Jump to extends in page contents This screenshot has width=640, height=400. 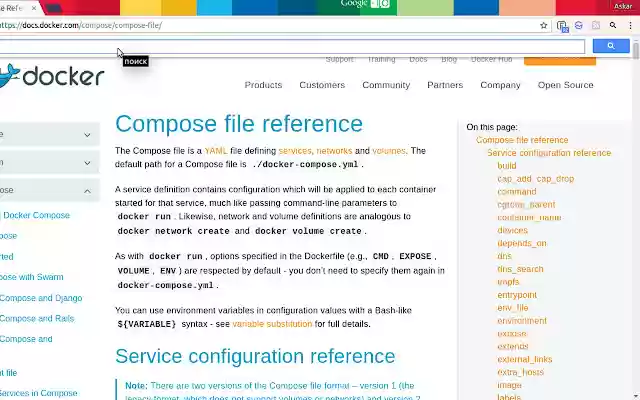pos(513,346)
